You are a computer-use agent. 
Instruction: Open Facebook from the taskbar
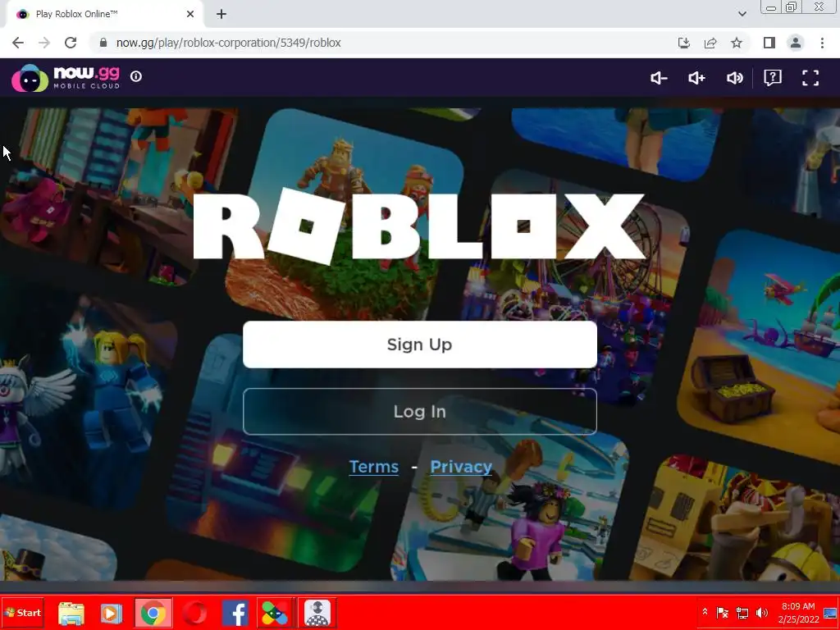[x=235, y=614]
